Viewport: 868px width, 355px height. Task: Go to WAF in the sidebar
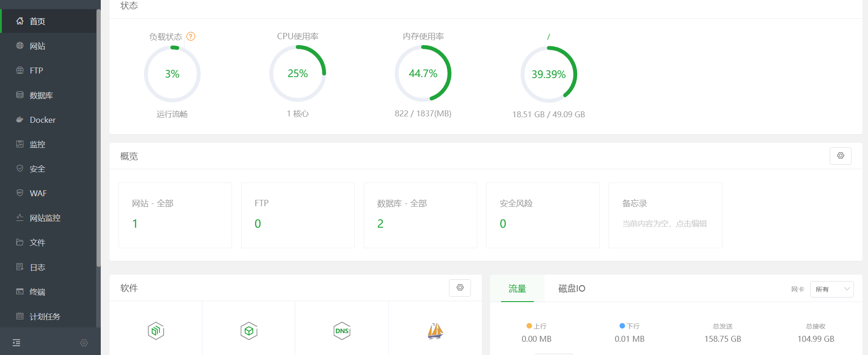pyautogui.click(x=38, y=193)
